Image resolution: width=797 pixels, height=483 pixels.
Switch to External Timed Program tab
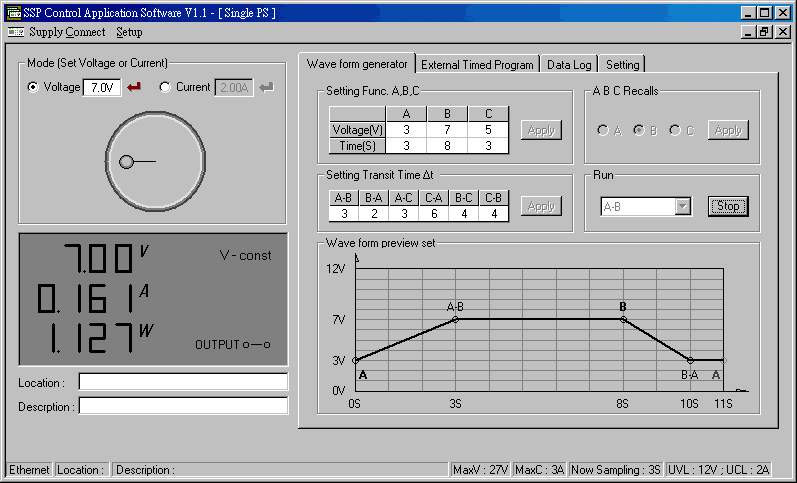click(x=477, y=64)
